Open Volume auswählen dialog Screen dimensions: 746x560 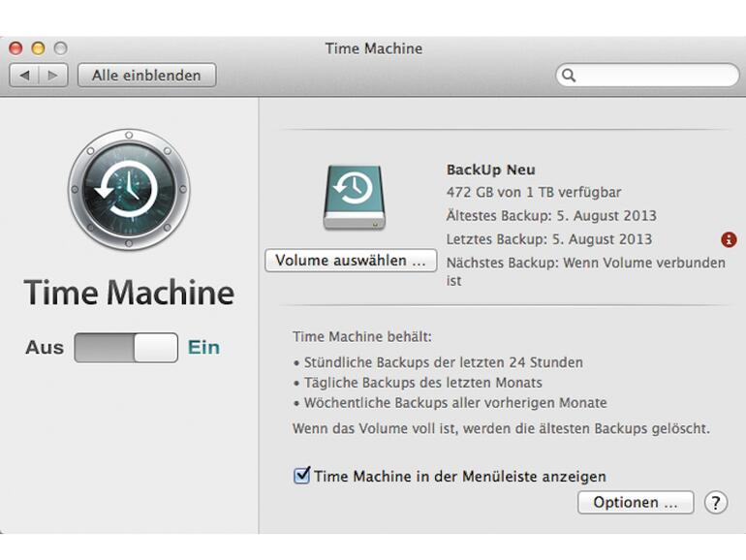click(351, 261)
